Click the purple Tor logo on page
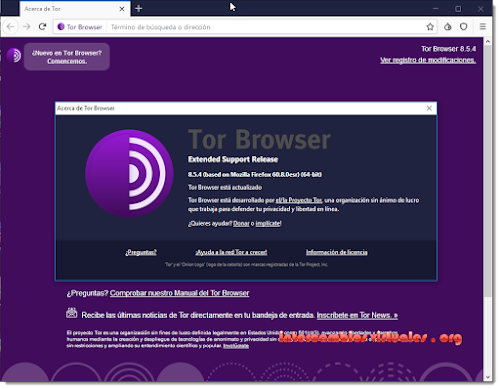Viewport: 500px width, 389px height. click(14, 55)
